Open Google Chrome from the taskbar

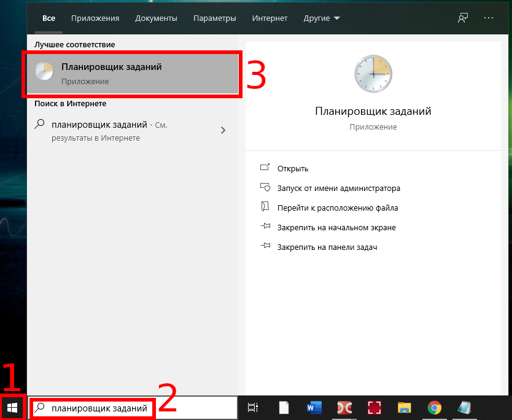435,408
